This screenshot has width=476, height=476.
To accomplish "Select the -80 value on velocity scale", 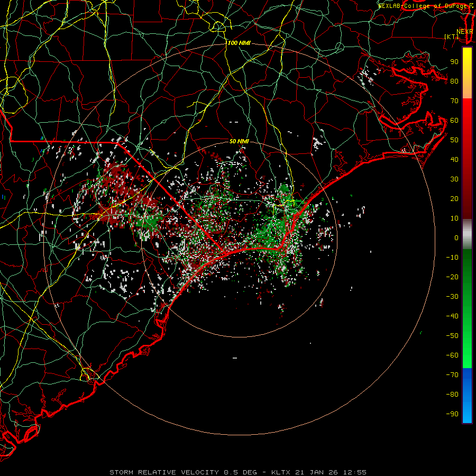I will pos(452,395).
